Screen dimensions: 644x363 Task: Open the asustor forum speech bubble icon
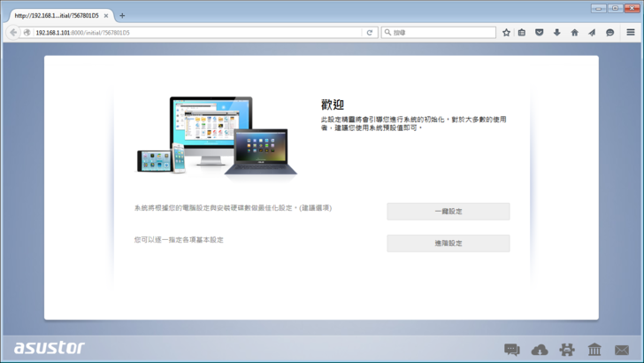pyautogui.click(x=511, y=350)
